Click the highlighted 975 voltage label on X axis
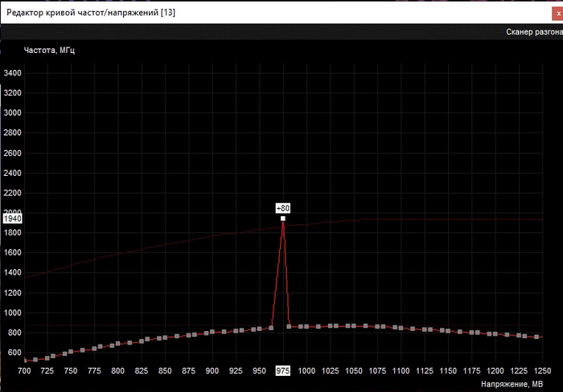Viewport: 563px width, 392px height. (x=282, y=370)
